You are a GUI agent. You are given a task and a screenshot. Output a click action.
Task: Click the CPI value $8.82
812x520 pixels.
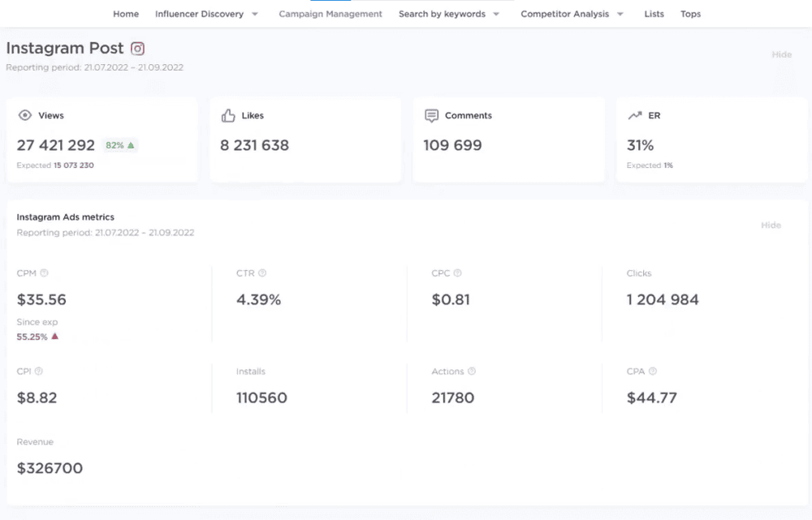[37, 398]
